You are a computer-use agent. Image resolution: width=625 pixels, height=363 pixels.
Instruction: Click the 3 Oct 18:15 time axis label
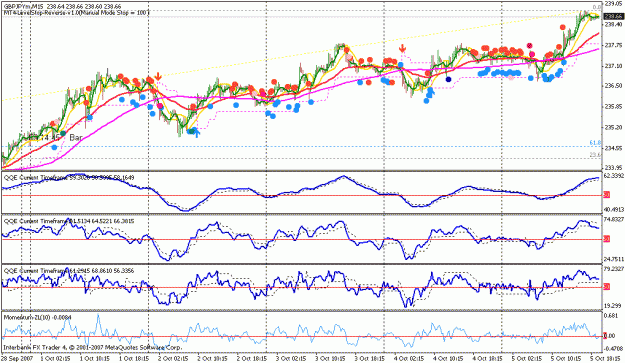pos(369,359)
